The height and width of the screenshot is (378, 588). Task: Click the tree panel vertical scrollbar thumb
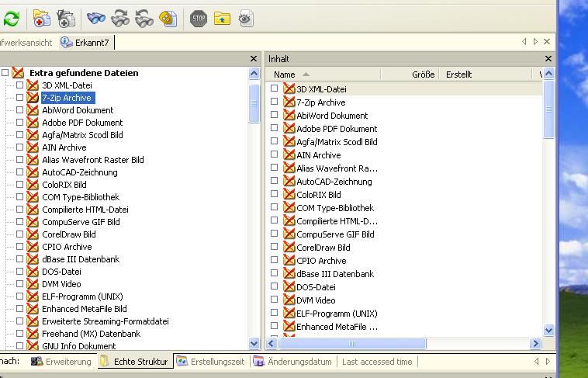click(x=254, y=103)
